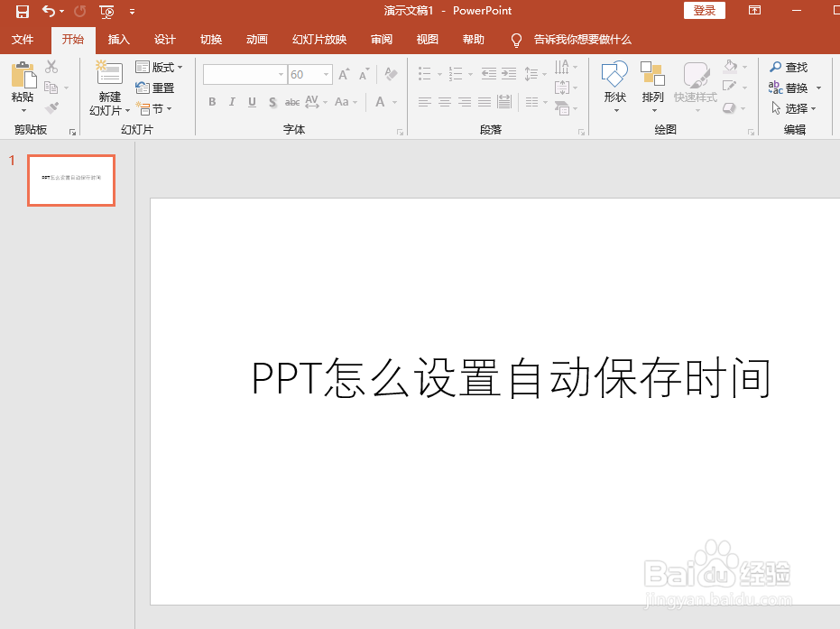Toggle underline formatting
The width and height of the screenshot is (840, 629).
coord(251,103)
